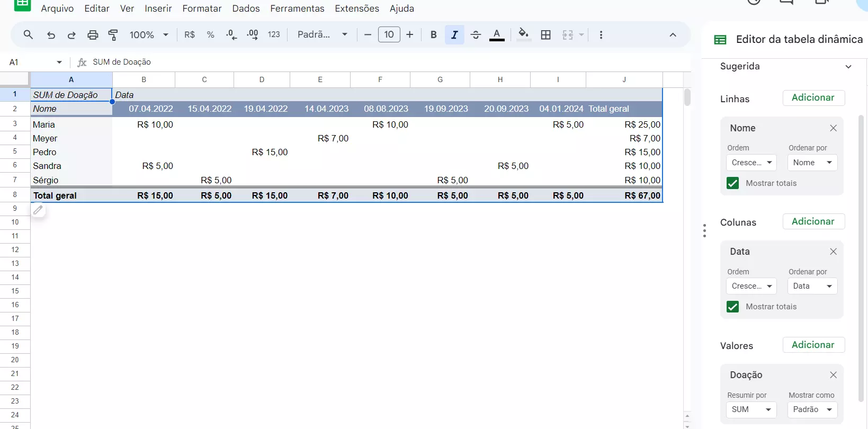
Task: Open zoom 100% dropdown
Action: tap(149, 35)
